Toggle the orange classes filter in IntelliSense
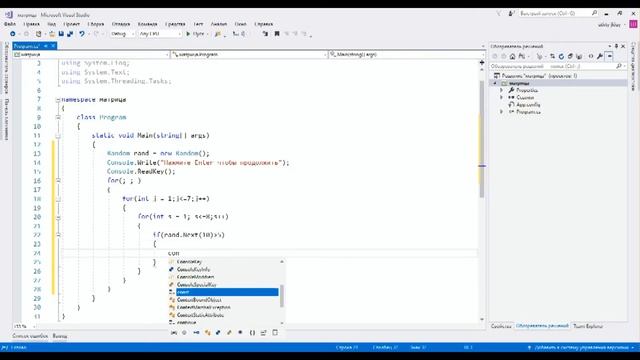Image resolution: width=640 pixels, height=360 pixels. [207, 333]
